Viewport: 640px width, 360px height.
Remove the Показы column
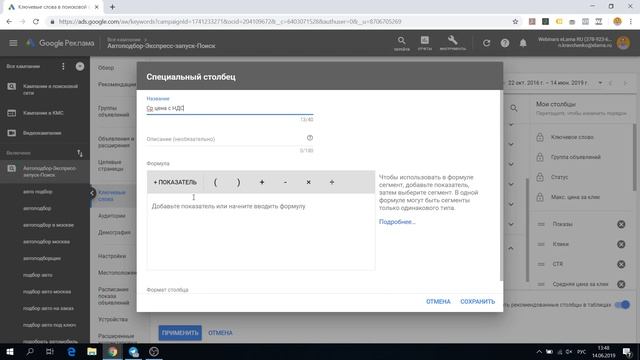tap(621, 224)
